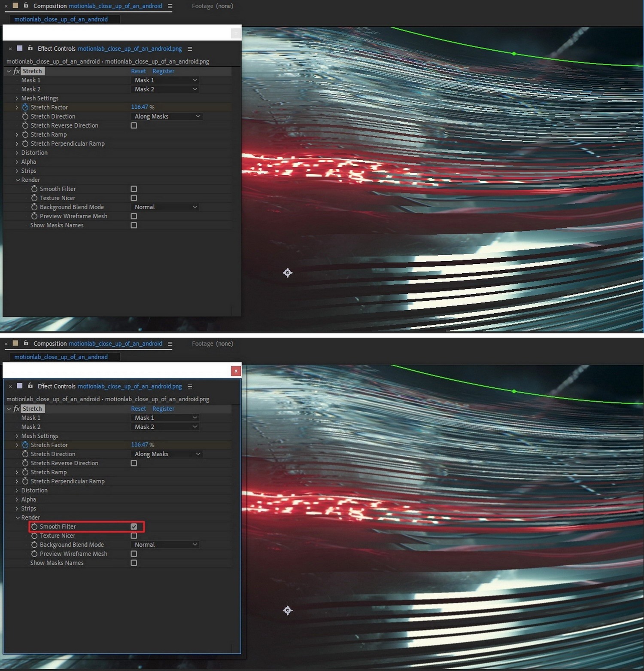Open Along Masks dropdown in upper panel
The width and height of the screenshot is (644, 671).
point(167,116)
